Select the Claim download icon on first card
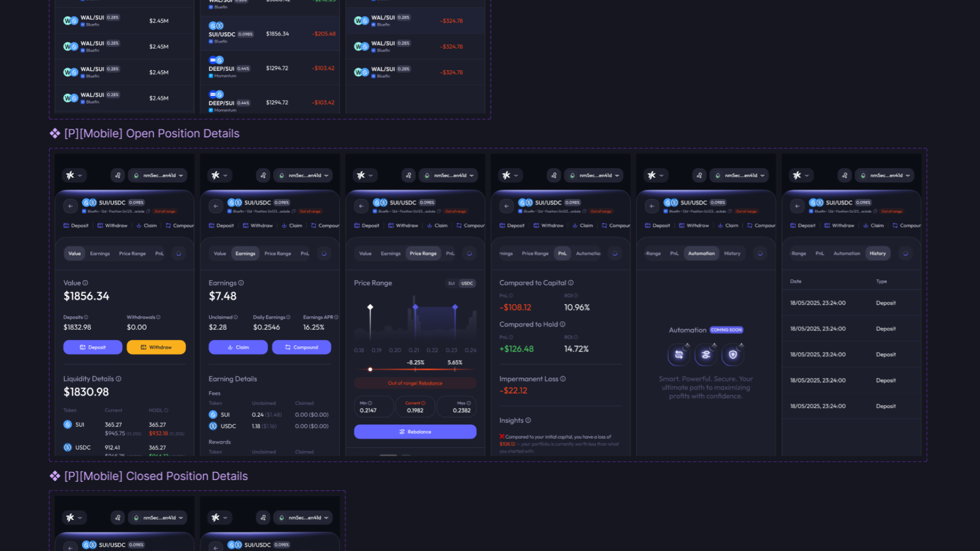The width and height of the screenshot is (980, 551). tap(138, 225)
